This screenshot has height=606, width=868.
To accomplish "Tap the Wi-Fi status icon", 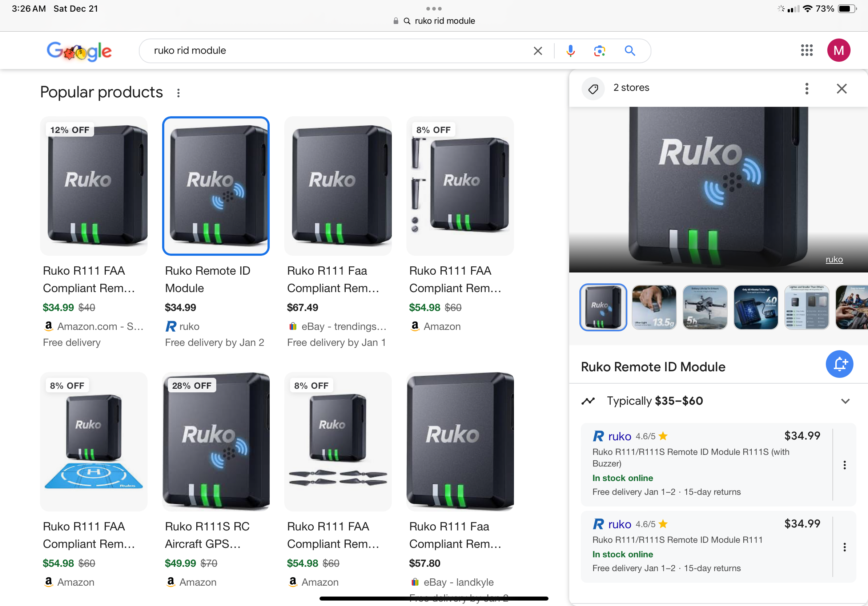I will [807, 9].
